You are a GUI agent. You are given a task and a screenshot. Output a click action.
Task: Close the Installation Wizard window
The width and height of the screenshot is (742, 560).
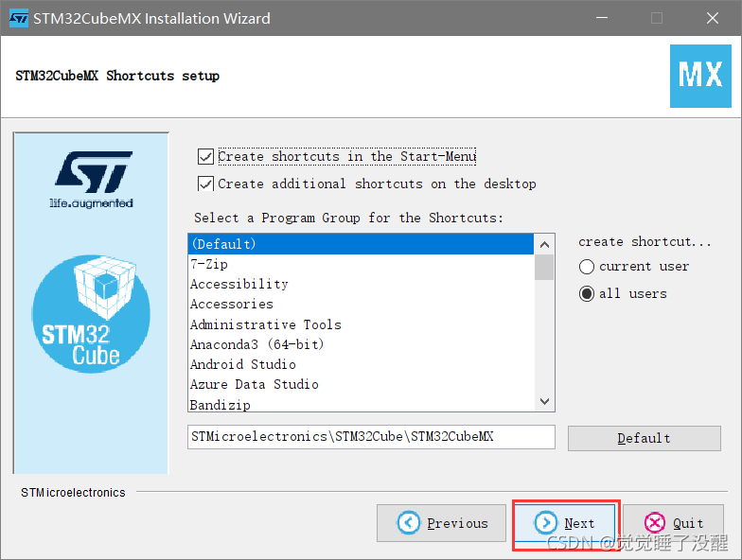(x=712, y=18)
